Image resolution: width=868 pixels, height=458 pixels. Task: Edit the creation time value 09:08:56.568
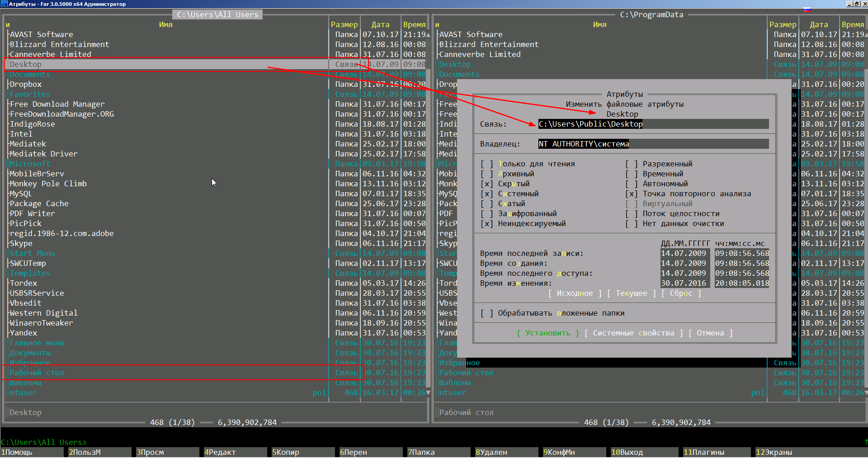point(742,263)
